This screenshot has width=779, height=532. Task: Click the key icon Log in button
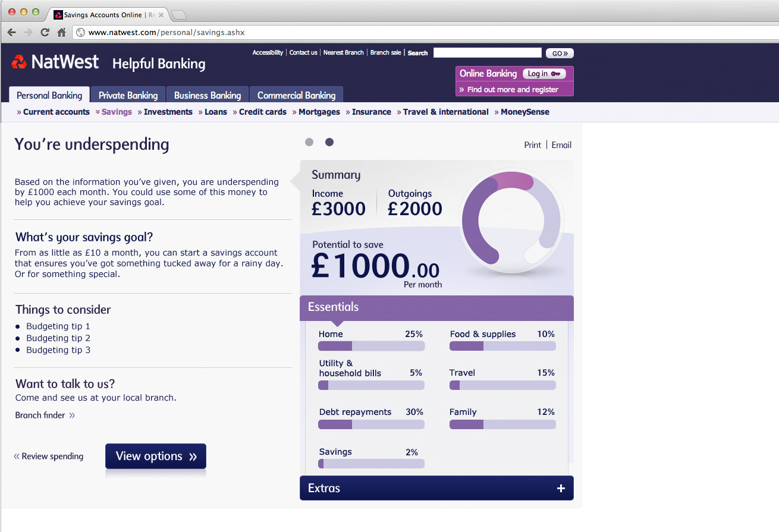(x=544, y=74)
